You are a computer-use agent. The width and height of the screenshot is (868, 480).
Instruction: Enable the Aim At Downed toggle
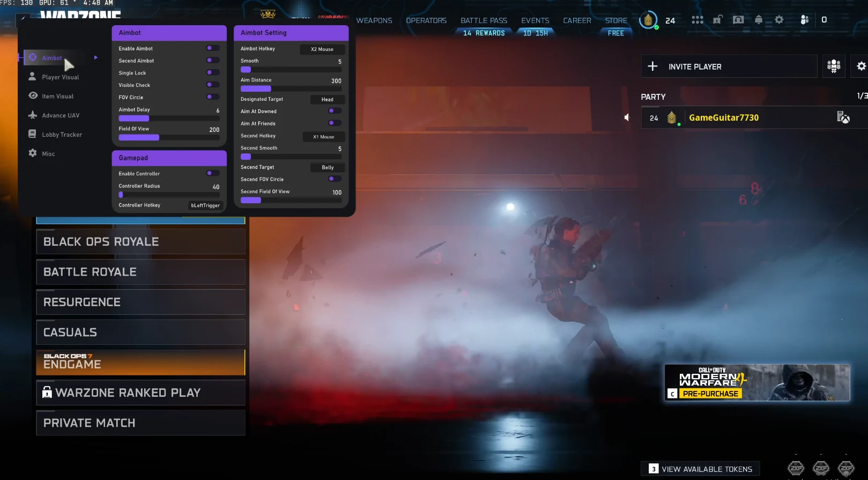click(335, 111)
